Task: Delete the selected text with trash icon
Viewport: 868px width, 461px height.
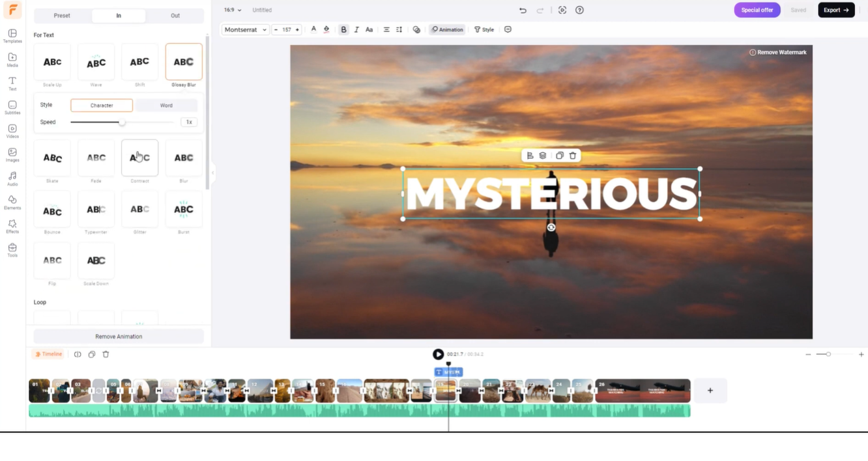Action: [572, 155]
